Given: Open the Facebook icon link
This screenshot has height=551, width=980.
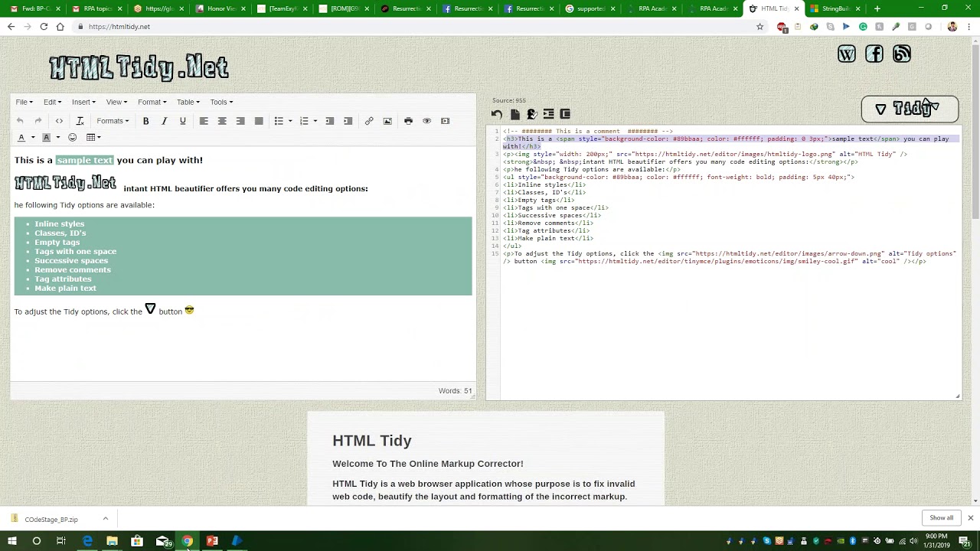Looking at the screenshot, I should click(874, 54).
